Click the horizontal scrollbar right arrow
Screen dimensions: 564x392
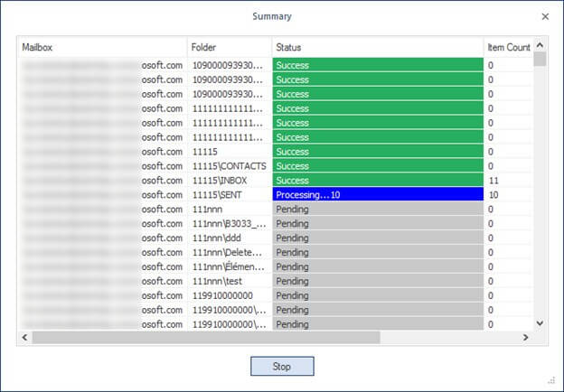pos(525,338)
